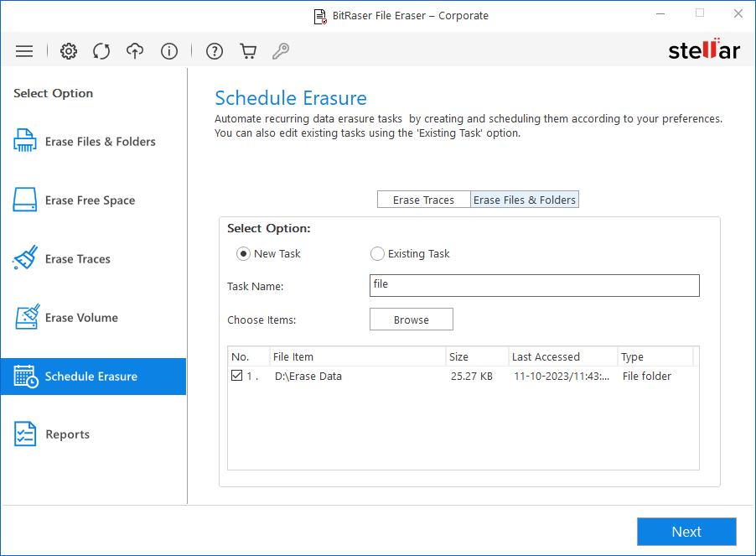Open Erase Volume in sidebar
Image resolution: width=756 pixels, height=556 pixels.
[x=94, y=318]
